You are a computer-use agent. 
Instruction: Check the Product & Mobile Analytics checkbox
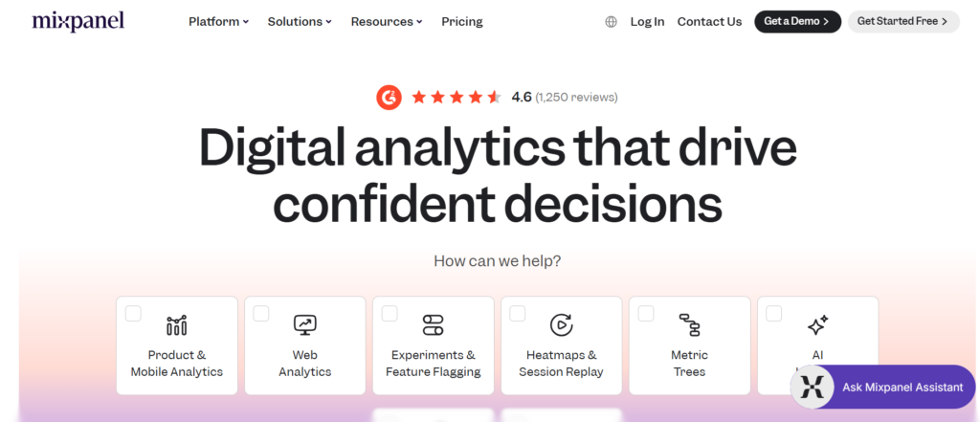pyautogui.click(x=133, y=313)
